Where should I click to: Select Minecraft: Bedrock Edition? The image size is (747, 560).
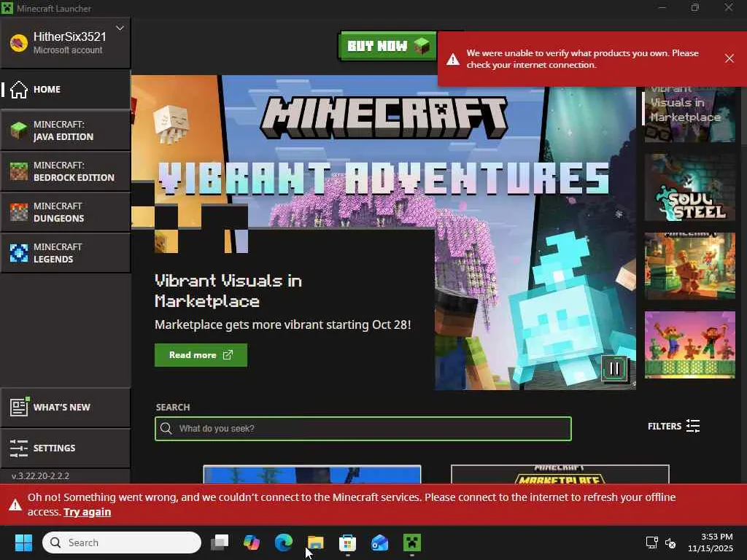pyautogui.click(x=65, y=171)
